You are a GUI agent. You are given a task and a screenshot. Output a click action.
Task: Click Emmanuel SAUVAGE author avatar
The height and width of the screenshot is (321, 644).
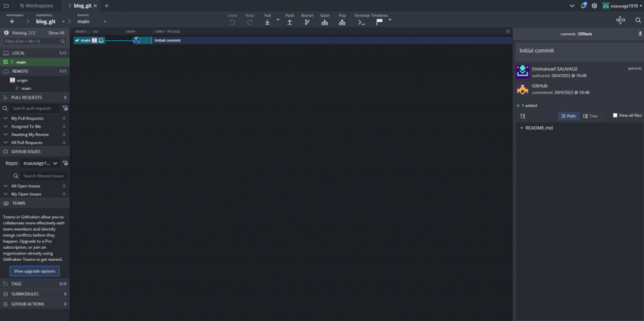pos(523,72)
